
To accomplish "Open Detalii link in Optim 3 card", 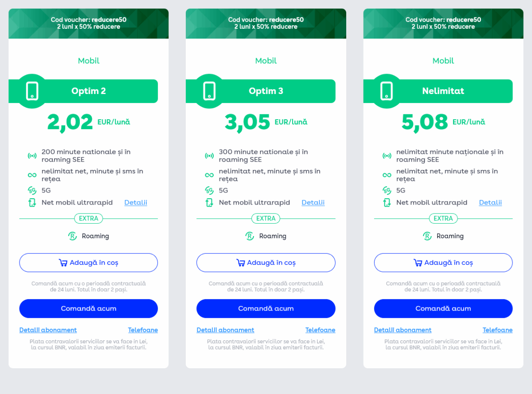I will click(x=313, y=203).
